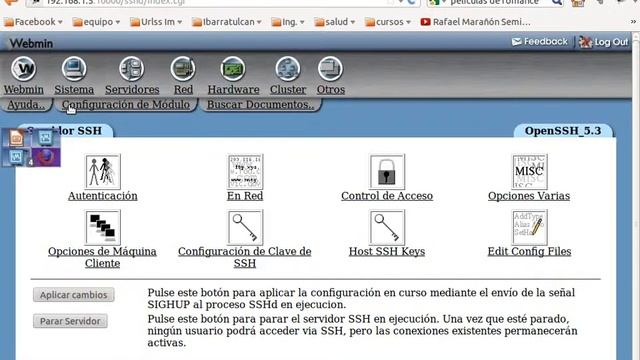Viewport: 640px width, 360px height.
Task: Follow the Configuración de Clave de SSH link
Action: pyautogui.click(x=244, y=257)
